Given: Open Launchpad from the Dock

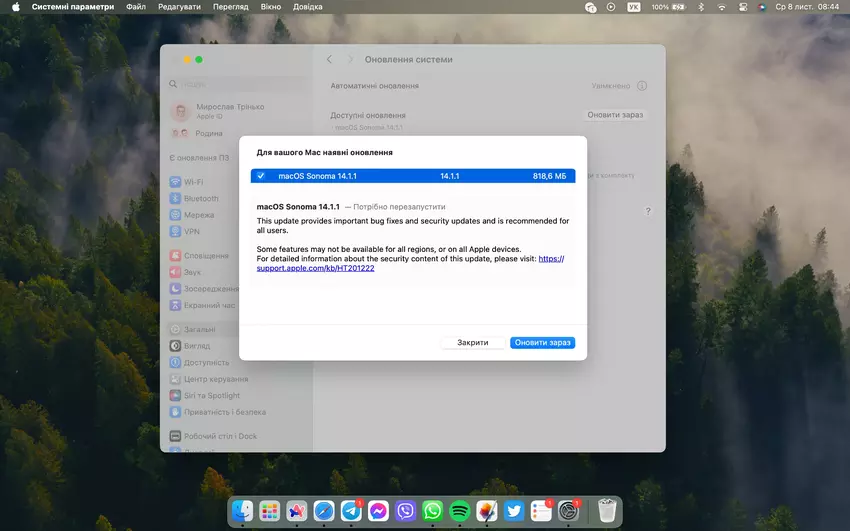Looking at the screenshot, I should click(269, 511).
